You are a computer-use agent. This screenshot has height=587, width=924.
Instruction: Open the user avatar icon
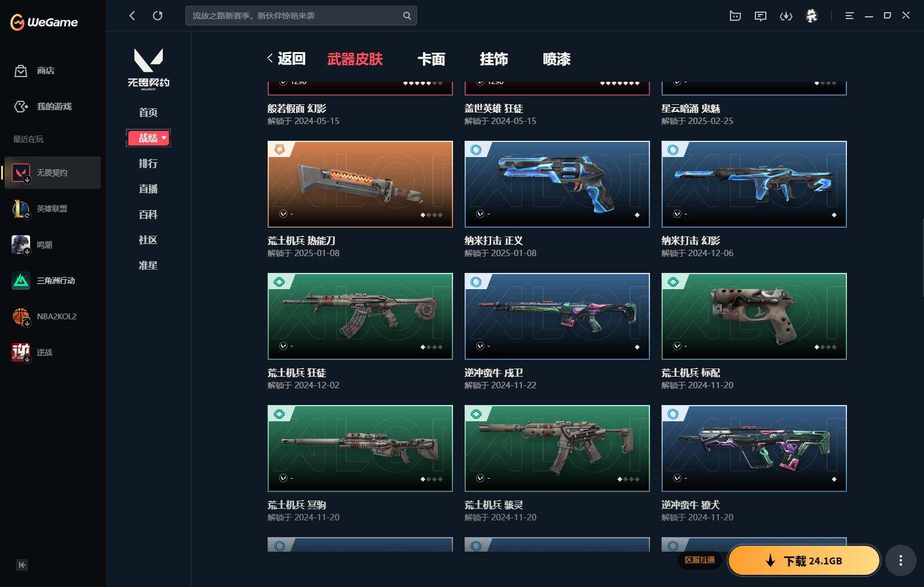[x=812, y=16]
